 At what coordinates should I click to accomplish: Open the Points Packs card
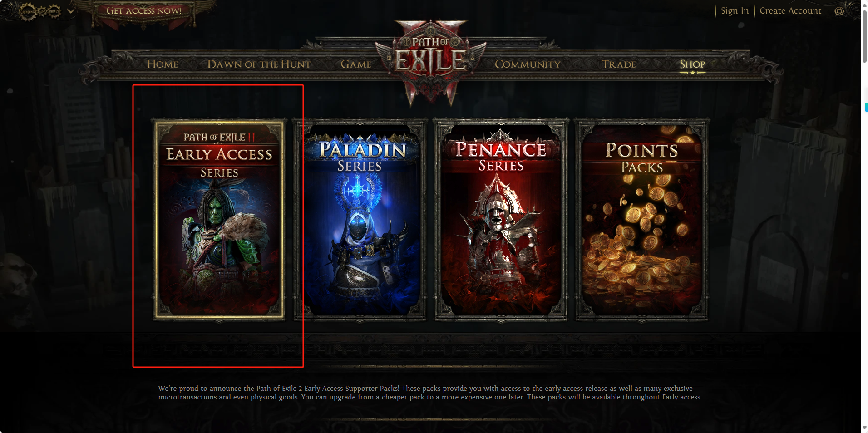coord(642,220)
